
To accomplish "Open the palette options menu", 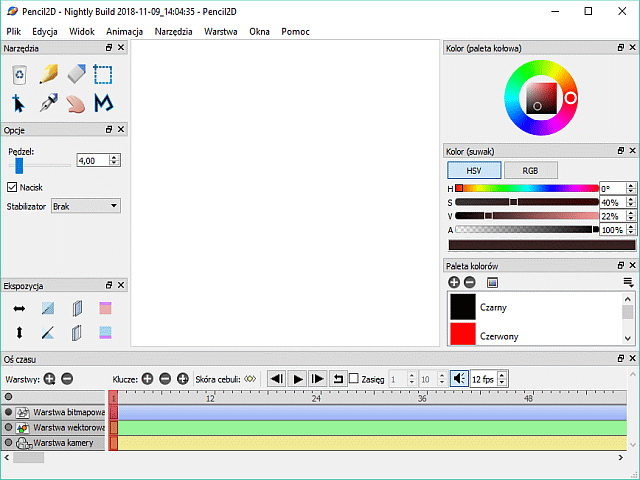I will [x=628, y=282].
